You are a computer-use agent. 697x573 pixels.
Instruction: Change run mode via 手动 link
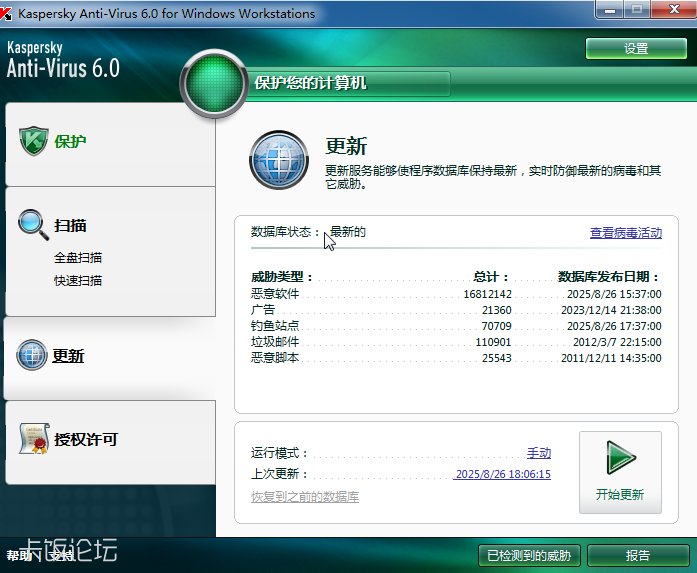(x=538, y=453)
